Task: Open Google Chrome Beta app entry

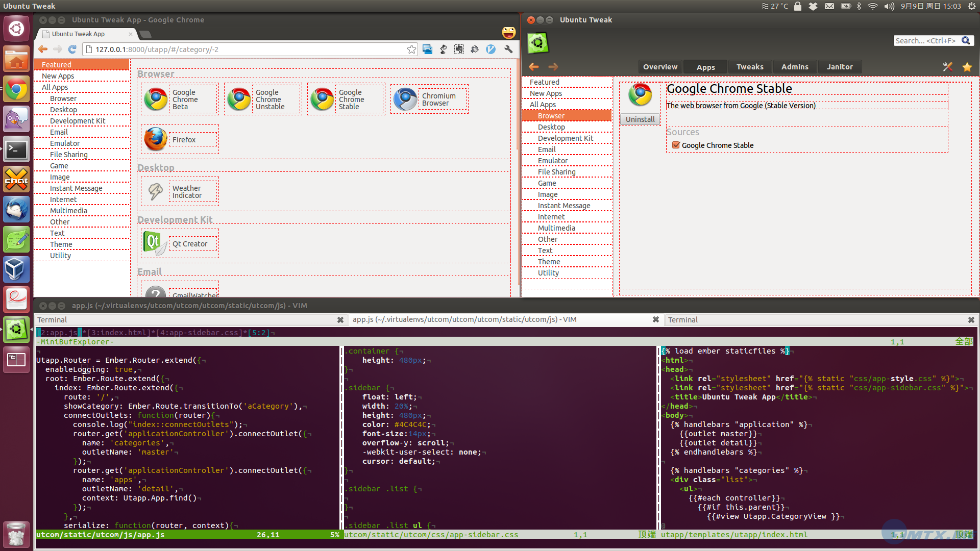Action: pos(180,99)
